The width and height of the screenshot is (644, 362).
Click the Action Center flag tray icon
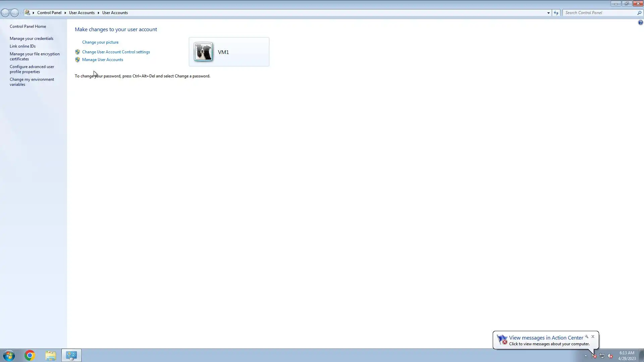coord(594,356)
